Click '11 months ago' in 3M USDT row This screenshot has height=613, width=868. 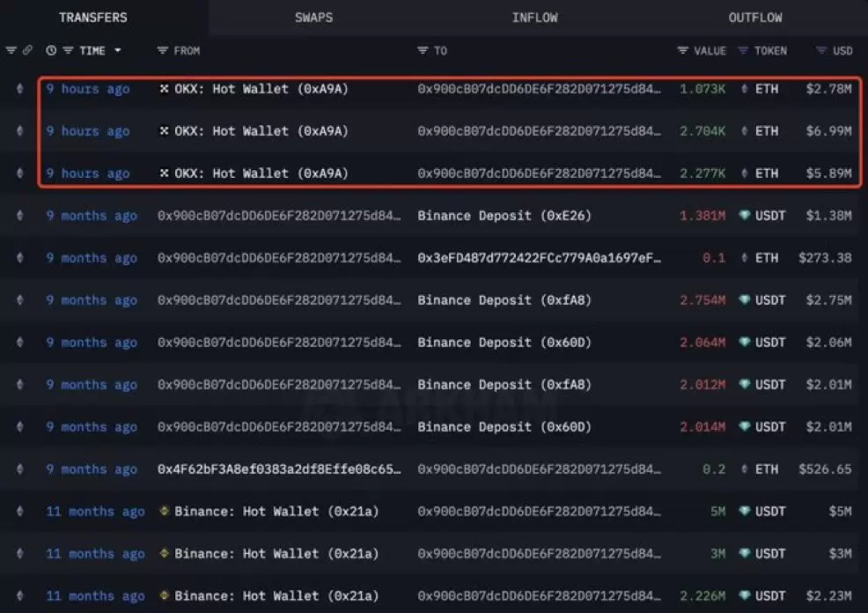(x=95, y=553)
